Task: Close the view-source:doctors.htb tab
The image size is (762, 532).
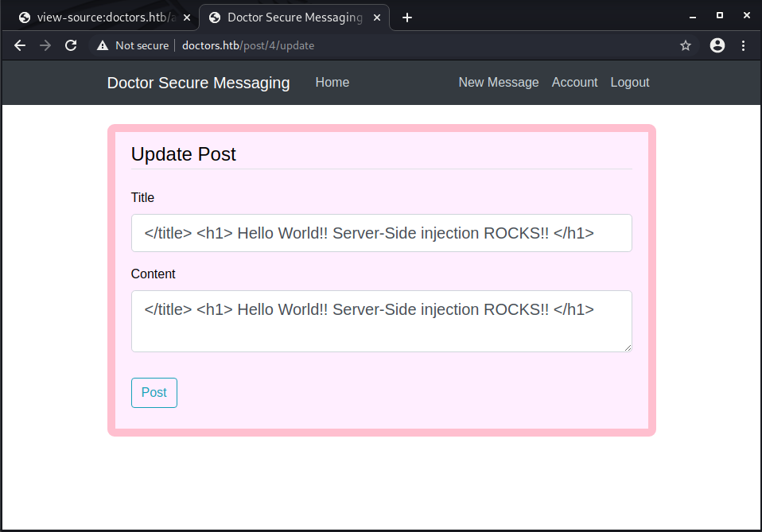Action: [187, 17]
